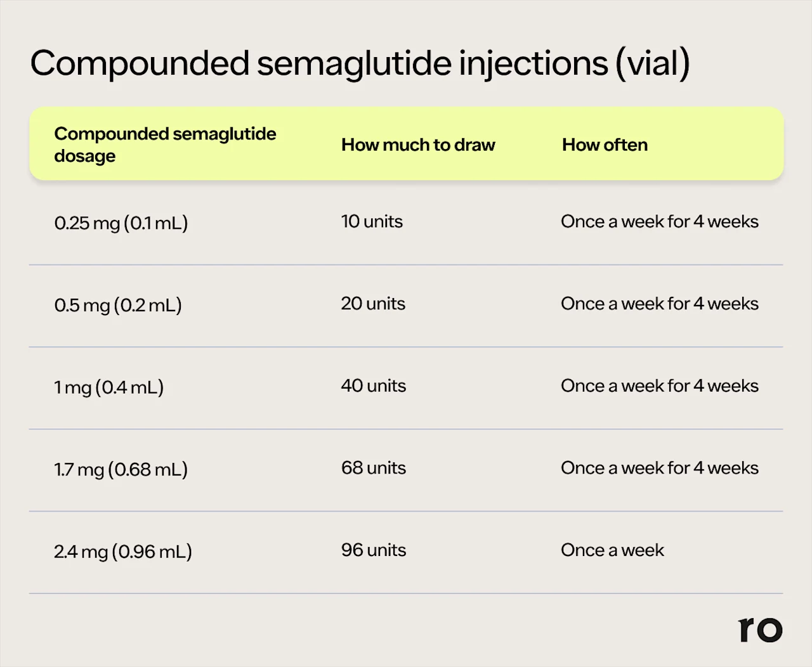Select the "96 units" cell
Viewport: 812px width, 667px height.
(x=373, y=550)
